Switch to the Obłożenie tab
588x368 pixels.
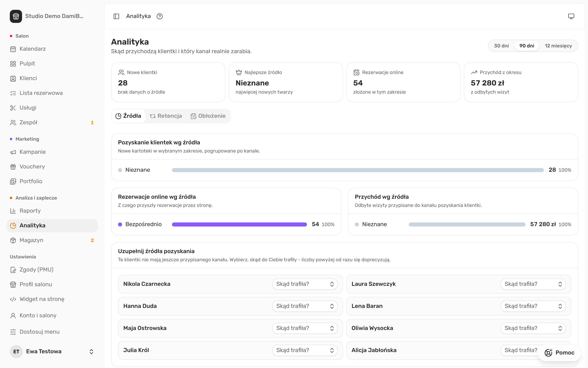208,116
